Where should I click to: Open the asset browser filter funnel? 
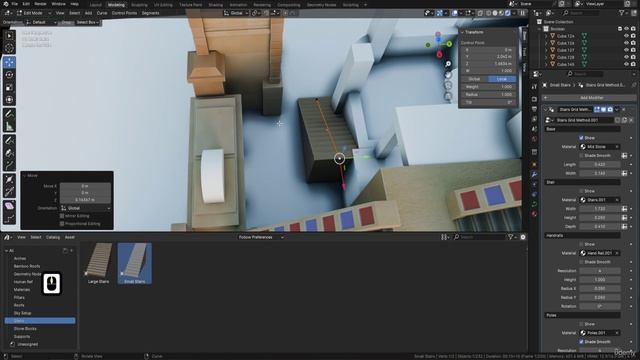[x=511, y=237]
